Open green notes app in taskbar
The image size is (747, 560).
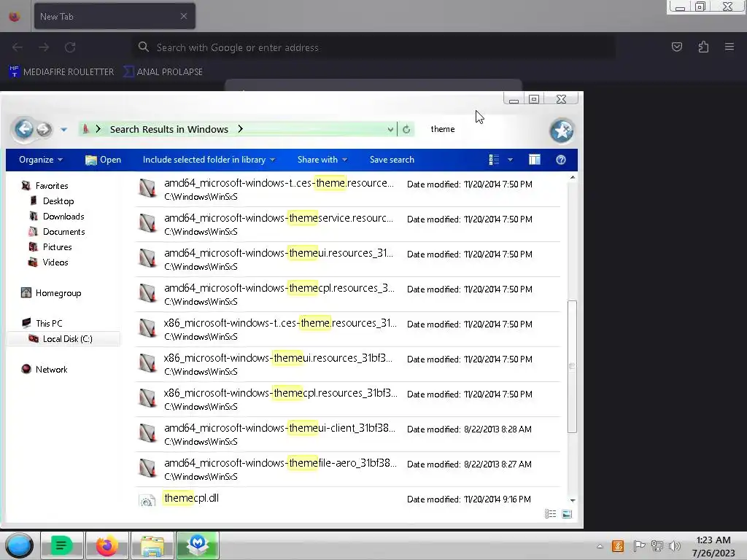tap(62, 545)
